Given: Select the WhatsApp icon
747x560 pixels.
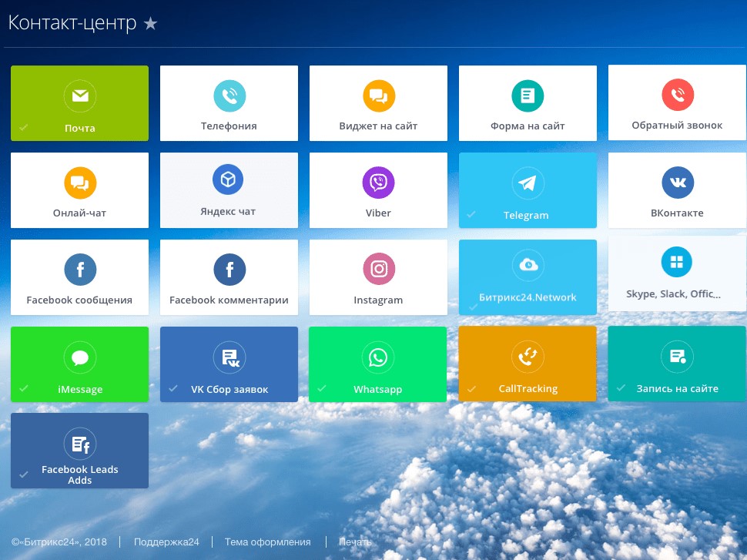Looking at the screenshot, I should pos(378,357).
